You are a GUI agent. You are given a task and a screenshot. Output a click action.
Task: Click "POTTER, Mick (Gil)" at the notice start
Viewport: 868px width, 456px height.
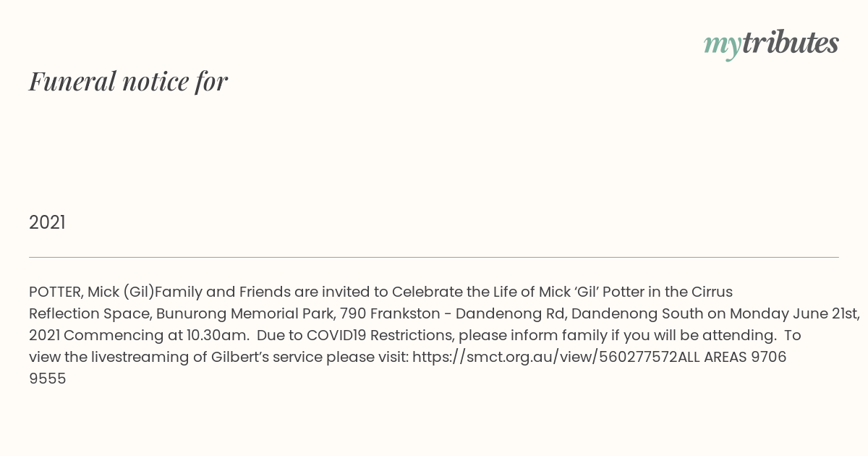coord(92,292)
